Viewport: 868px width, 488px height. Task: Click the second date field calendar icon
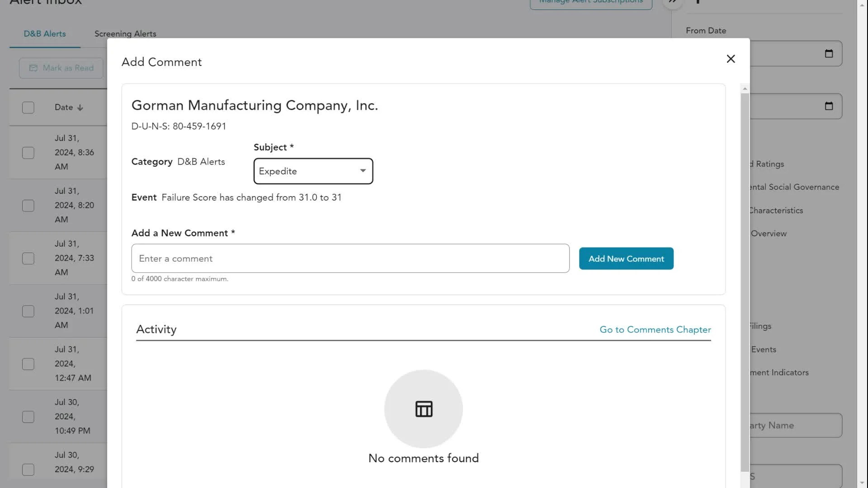(x=828, y=106)
